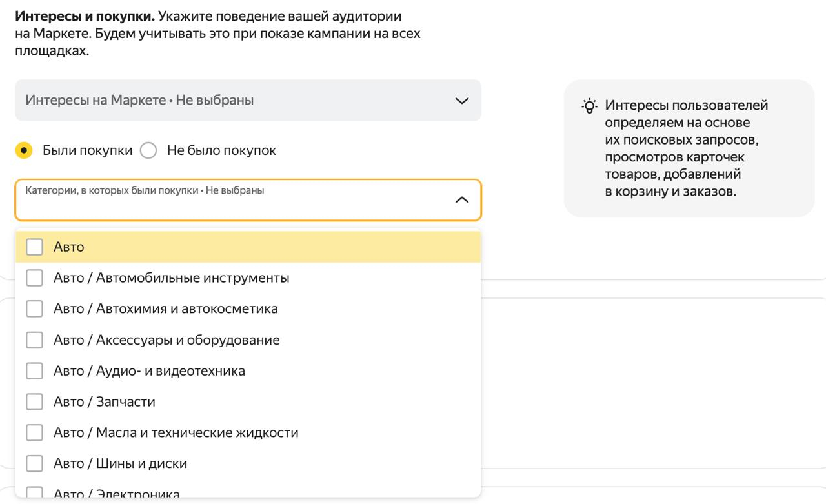Choose Авто / Шины и диски label
Image resolution: width=826 pixels, height=504 pixels.
pyautogui.click(x=120, y=464)
